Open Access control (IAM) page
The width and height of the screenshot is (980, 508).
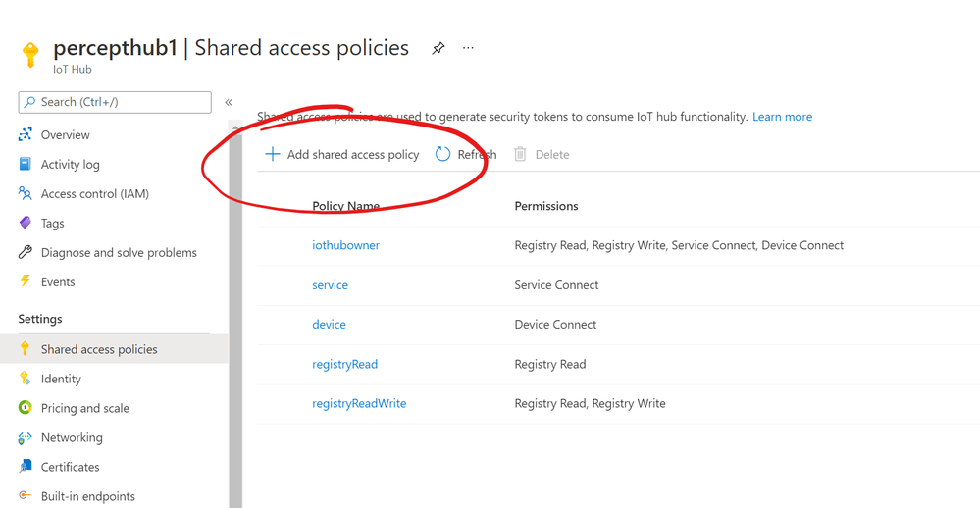click(x=94, y=194)
